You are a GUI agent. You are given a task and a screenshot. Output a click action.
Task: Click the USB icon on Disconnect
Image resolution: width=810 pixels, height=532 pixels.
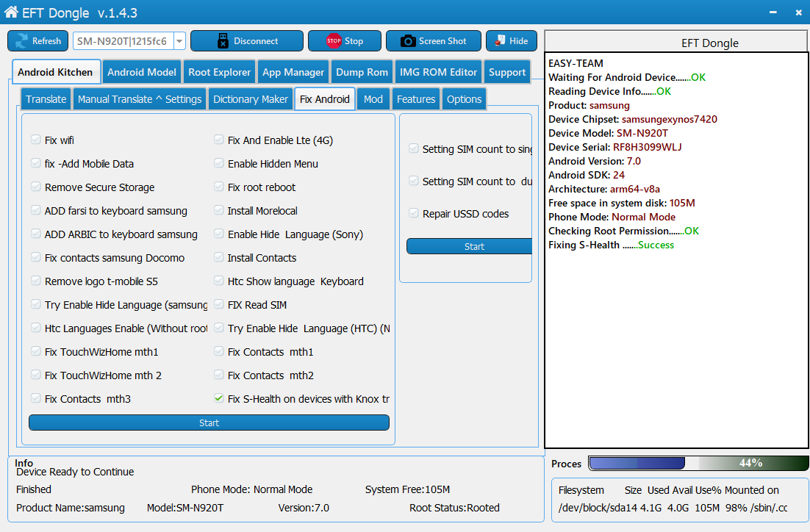[x=223, y=41]
